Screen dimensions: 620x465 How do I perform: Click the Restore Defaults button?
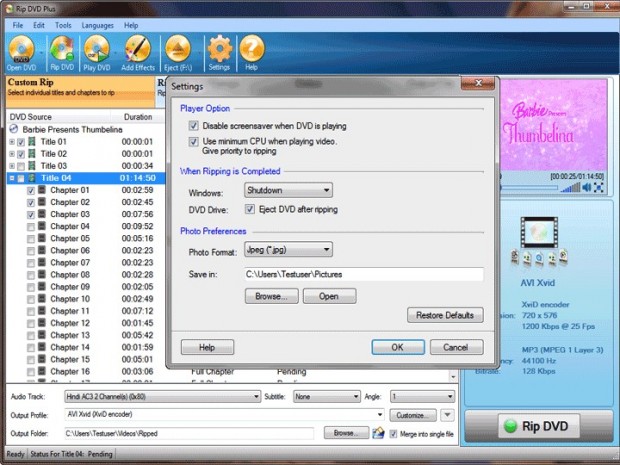[x=445, y=315]
